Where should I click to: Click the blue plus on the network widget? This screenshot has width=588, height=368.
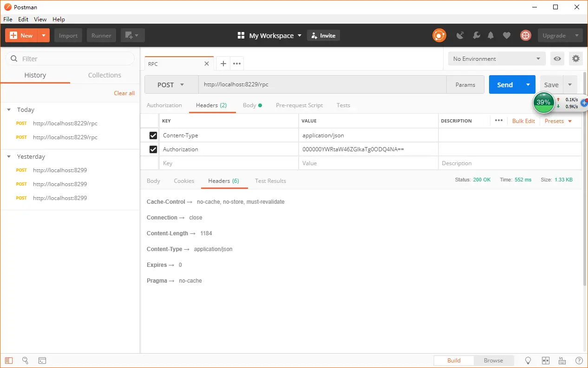584,103
